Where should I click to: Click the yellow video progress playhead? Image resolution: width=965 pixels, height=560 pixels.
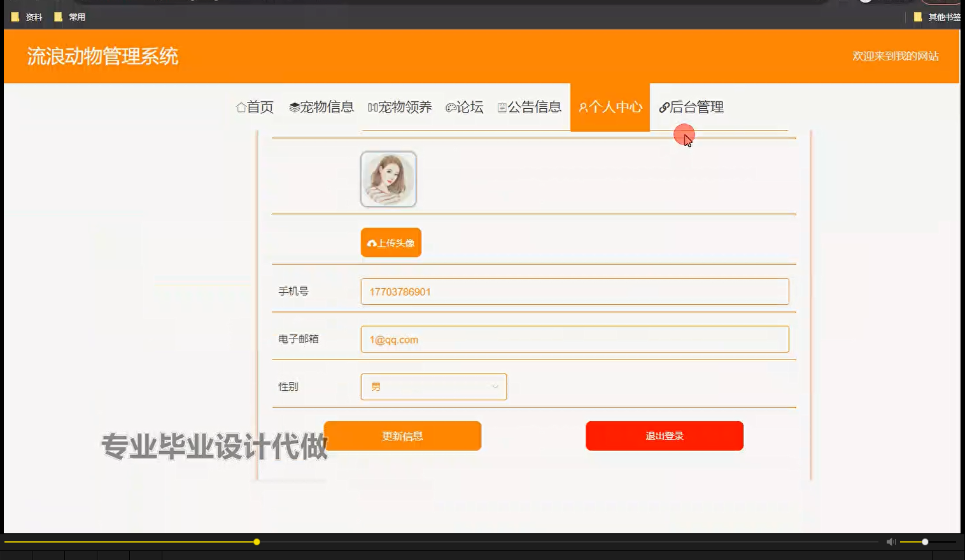(256, 542)
